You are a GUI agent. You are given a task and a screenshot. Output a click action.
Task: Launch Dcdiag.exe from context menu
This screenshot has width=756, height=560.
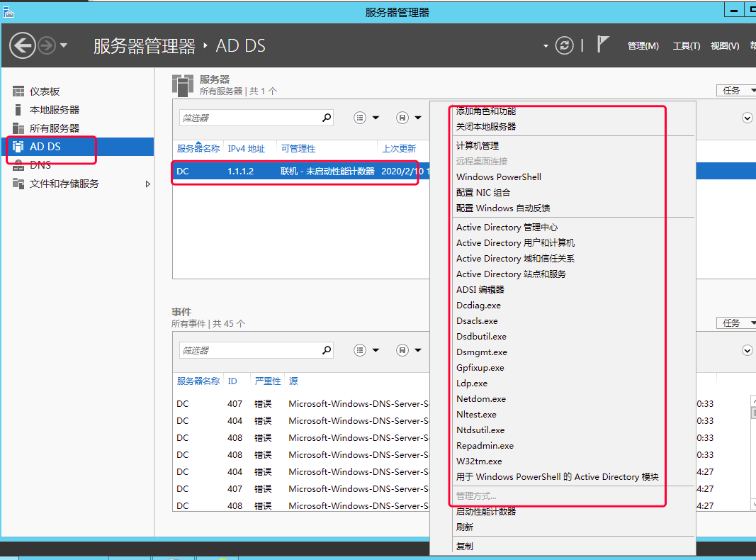click(x=479, y=306)
